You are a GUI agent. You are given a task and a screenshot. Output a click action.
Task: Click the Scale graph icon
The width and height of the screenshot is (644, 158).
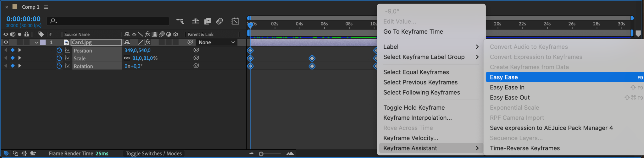click(x=67, y=58)
